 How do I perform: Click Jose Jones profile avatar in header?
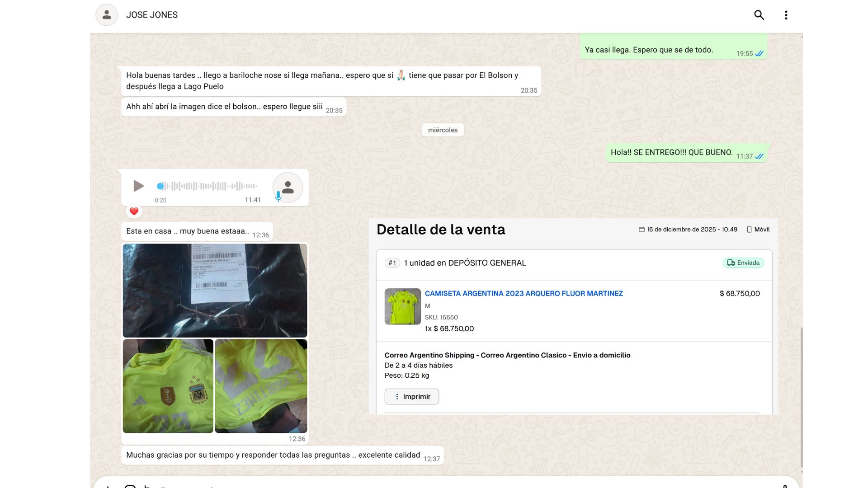click(x=107, y=15)
